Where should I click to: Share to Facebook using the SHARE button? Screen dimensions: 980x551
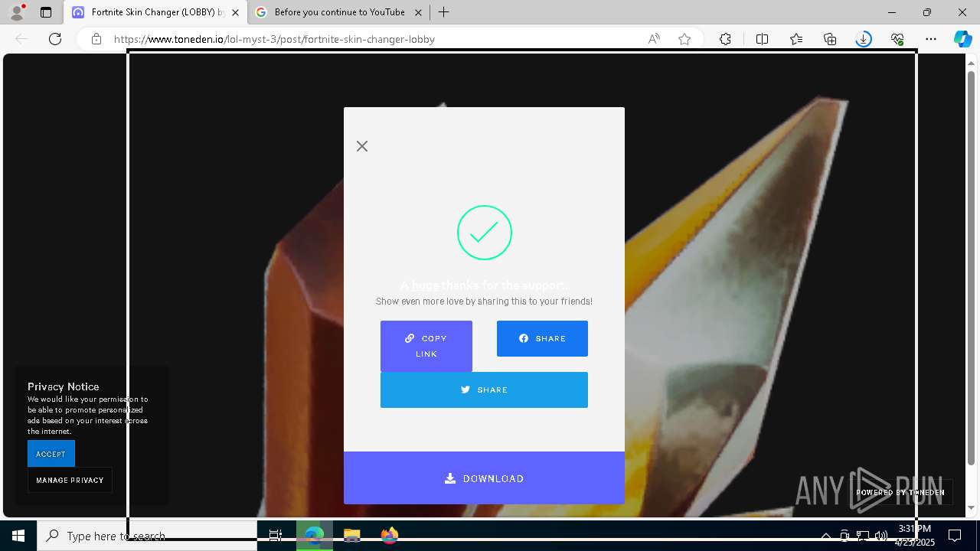(x=542, y=338)
